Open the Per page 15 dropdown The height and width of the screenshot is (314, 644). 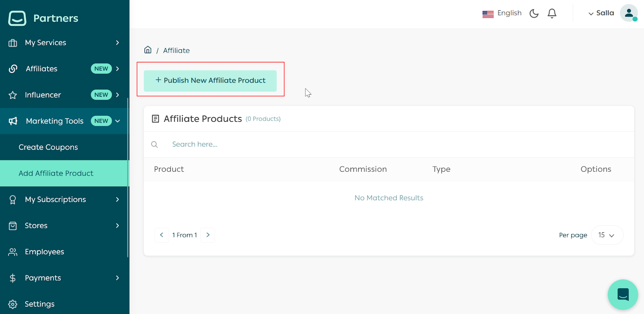(x=607, y=235)
